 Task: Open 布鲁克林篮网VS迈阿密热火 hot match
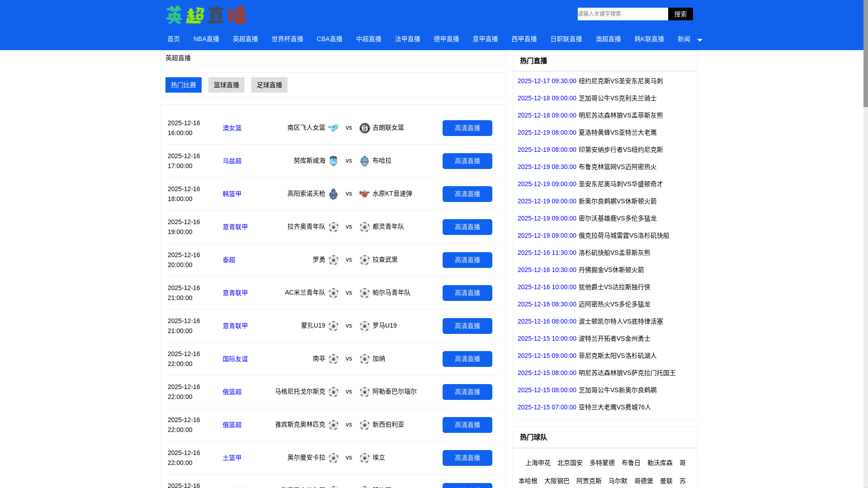point(618,167)
